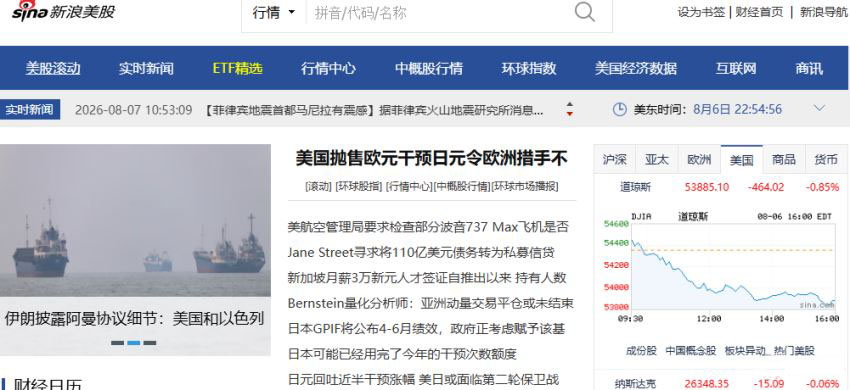Viewport: 850px width, 390px height.
Task: Click the Dow change -0.85%
Action: 822,187
